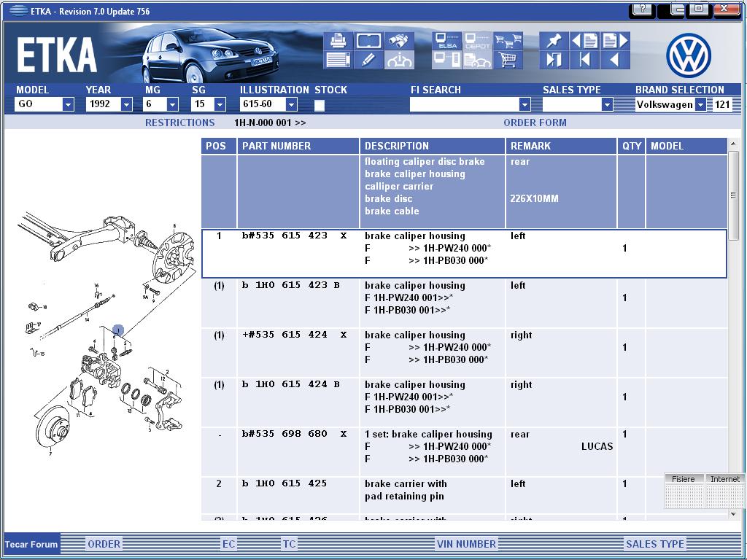Click the RESTRICTIONS link
747x560 pixels.
coord(180,122)
